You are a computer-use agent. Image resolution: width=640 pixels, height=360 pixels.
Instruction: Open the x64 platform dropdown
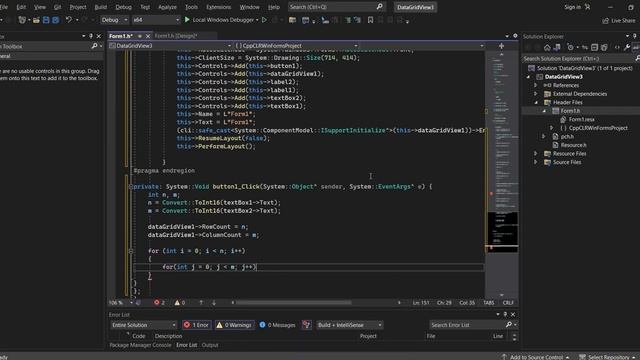click(x=156, y=20)
